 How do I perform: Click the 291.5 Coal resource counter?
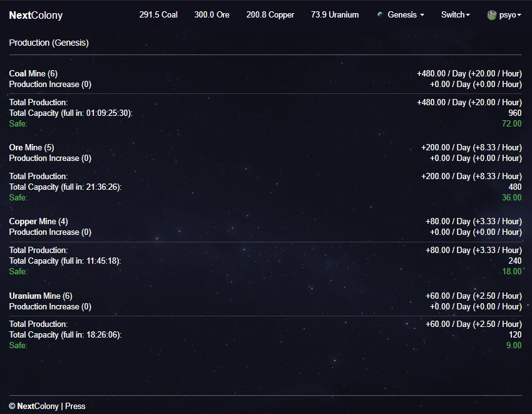click(158, 14)
